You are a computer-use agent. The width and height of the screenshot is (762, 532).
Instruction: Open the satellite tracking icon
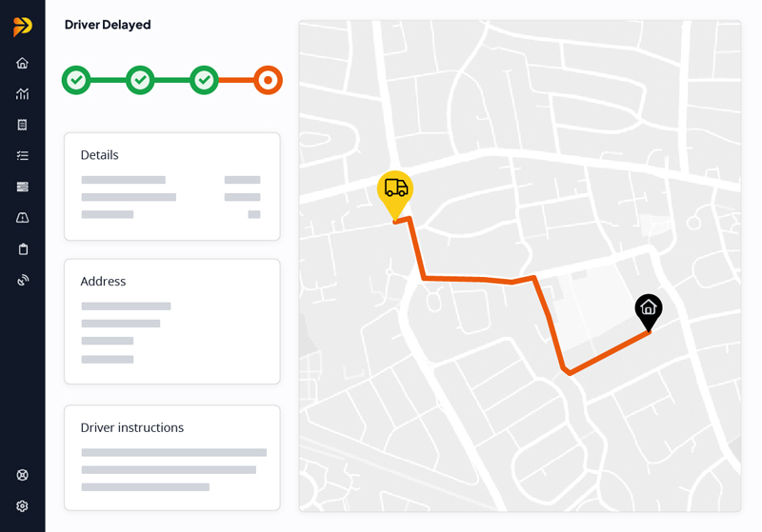pos(23,280)
